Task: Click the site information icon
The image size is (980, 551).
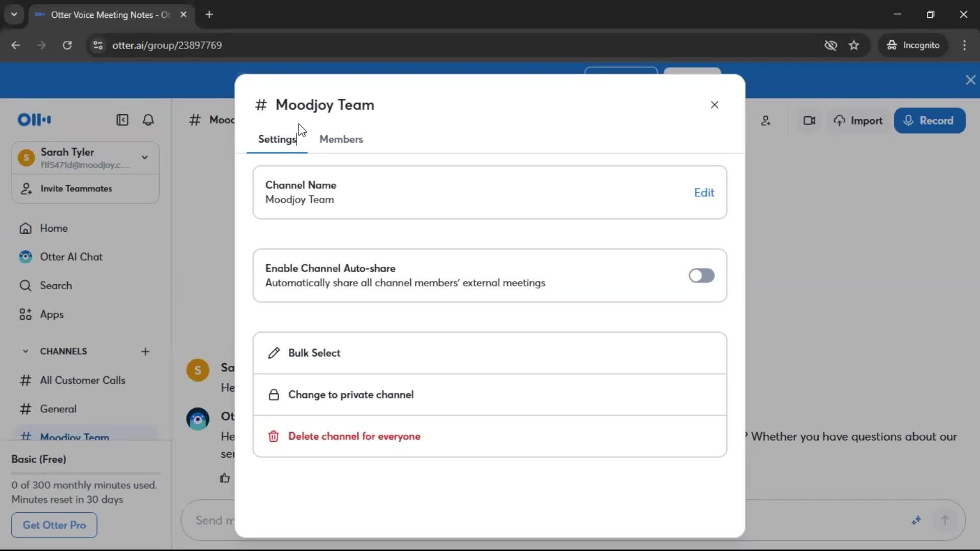Action: point(97,45)
